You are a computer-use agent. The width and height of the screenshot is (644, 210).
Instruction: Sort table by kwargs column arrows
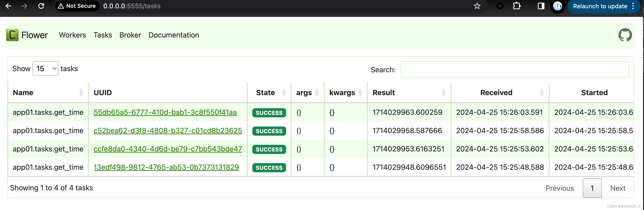click(x=360, y=93)
